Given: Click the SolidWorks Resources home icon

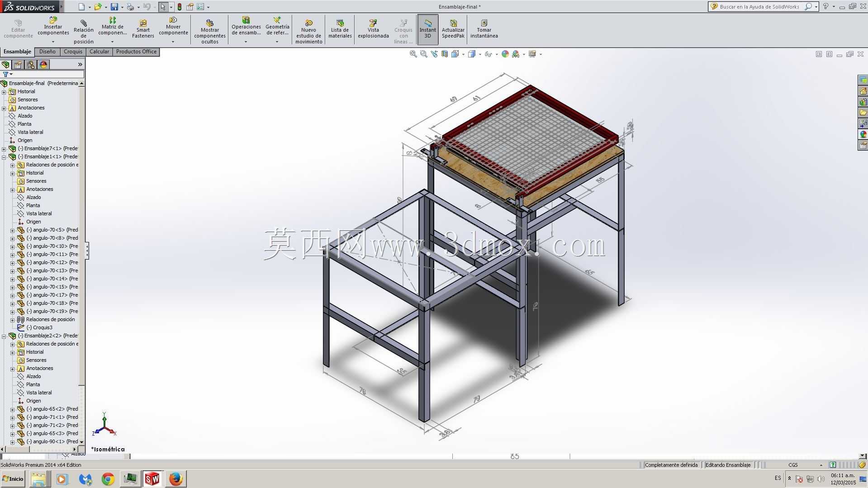Looking at the screenshot, I should tap(863, 91).
